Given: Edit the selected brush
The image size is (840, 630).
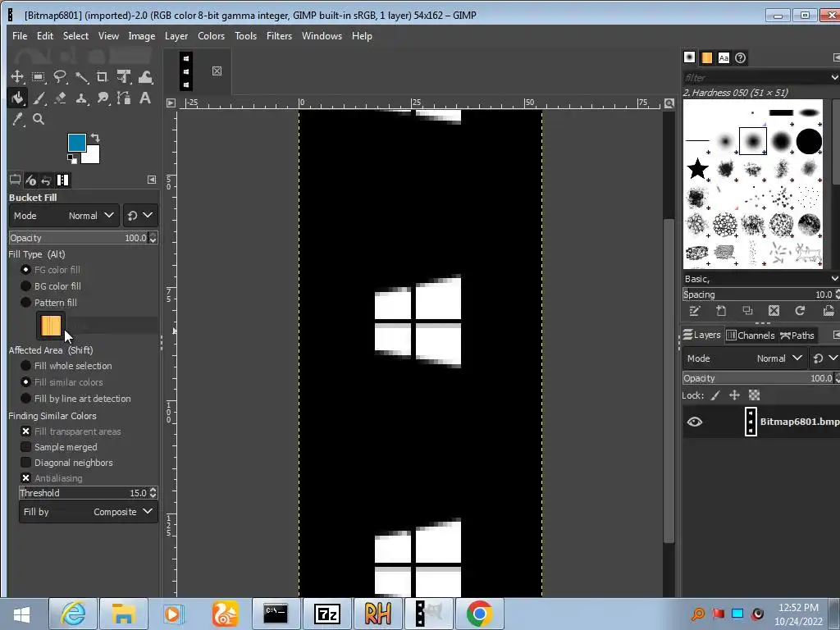Looking at the screenshot, I should pyautogui.click(x=695, y=311).
